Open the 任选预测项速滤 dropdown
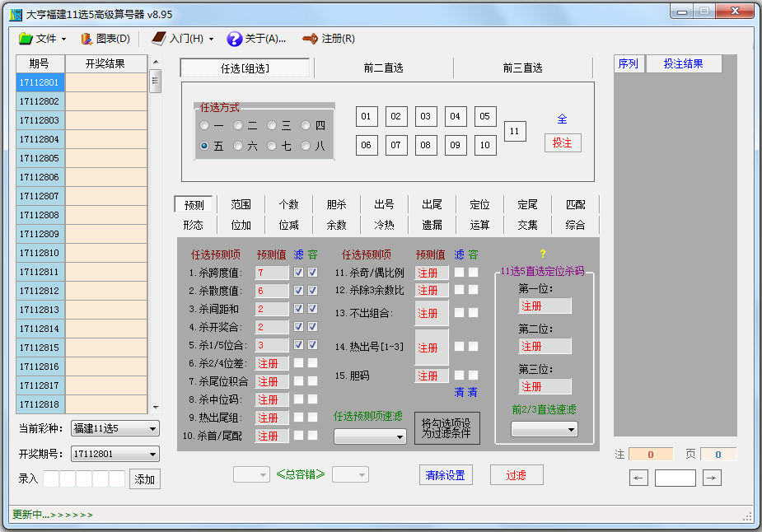This screenshot has width=762, height=532. pos(370,436)
